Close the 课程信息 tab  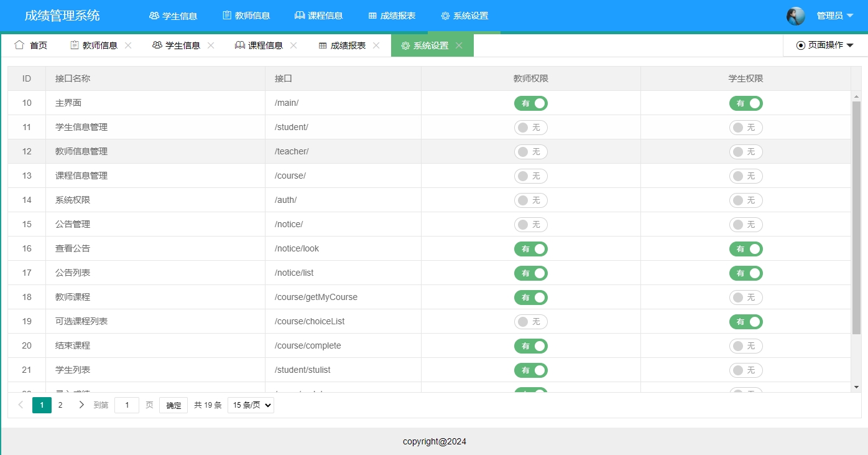coord(293,45)
